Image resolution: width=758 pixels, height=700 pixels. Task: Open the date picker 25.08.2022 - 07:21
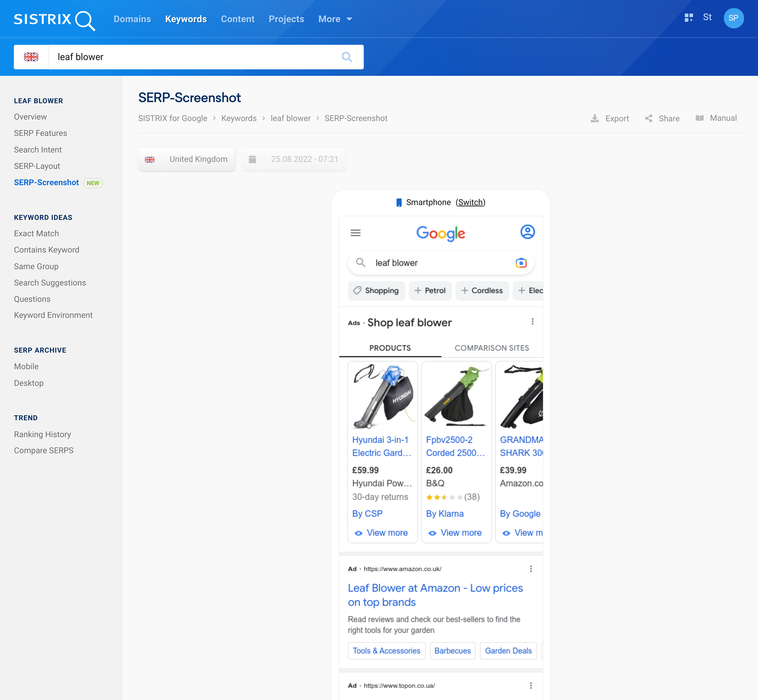(294, 160)
